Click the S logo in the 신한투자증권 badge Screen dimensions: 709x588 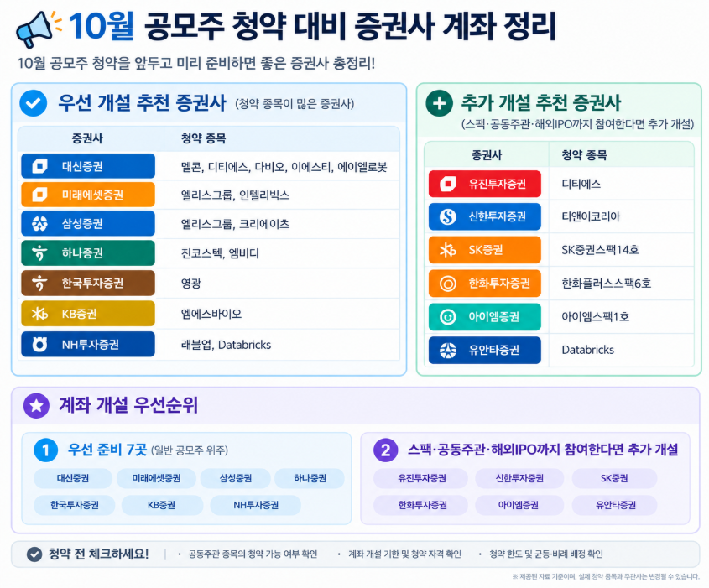point(448,217)
